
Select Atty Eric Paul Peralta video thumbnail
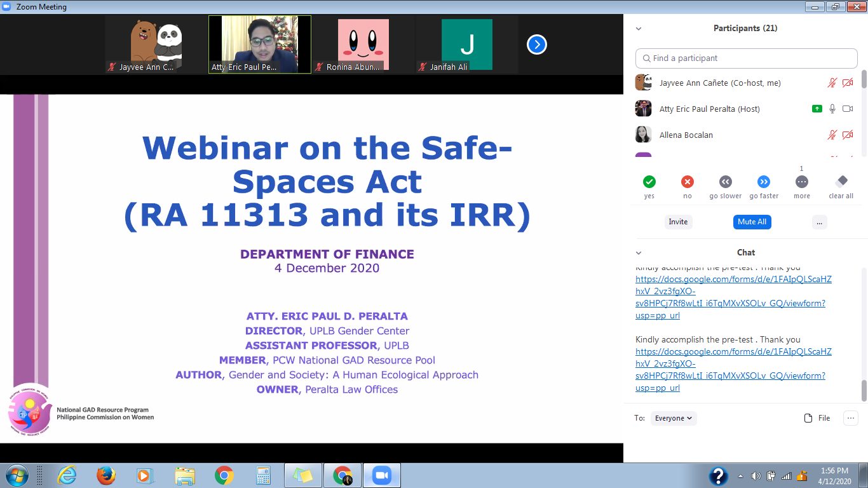point(260,44)
